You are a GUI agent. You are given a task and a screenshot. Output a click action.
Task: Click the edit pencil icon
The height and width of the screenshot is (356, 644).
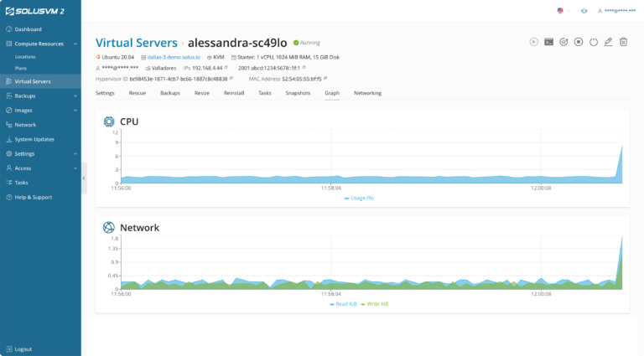608,41
